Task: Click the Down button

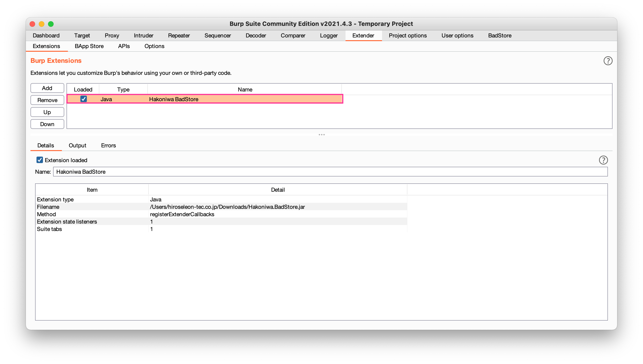Action: pos(47,124)
